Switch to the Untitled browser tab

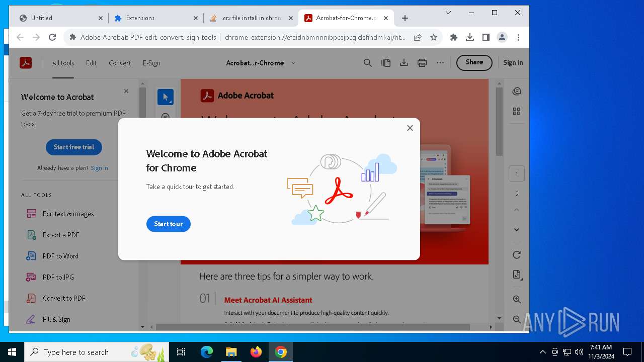[60, 18]
